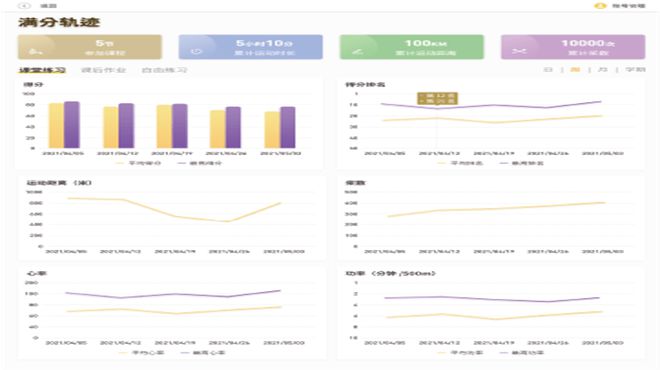This screenshot has width=660, height=370.
Task: Select the 日 (day) time range filter
Action: pos(548,69)
